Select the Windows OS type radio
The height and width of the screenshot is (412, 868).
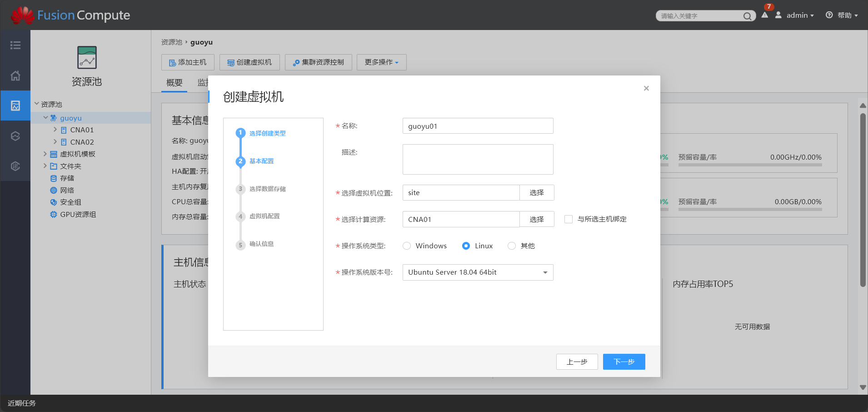click(407, 246)
